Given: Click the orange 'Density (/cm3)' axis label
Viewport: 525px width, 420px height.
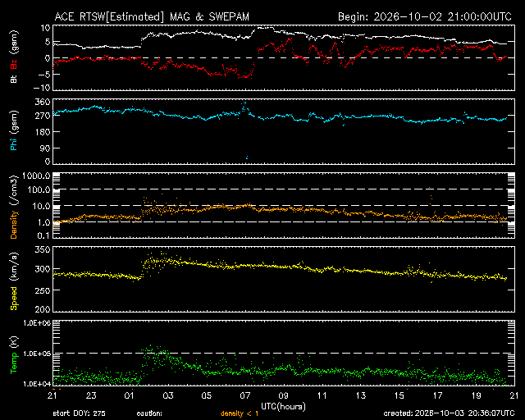Looking at the screenshot, I should (14, 207).
